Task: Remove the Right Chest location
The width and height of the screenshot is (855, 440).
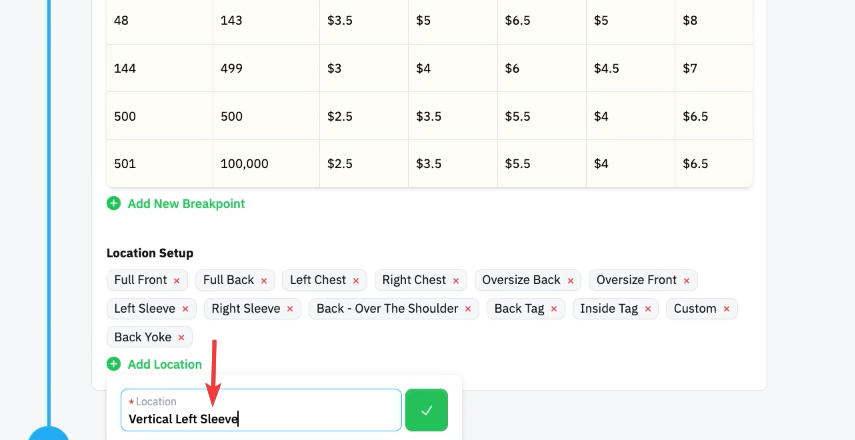Action: [456, 281]
